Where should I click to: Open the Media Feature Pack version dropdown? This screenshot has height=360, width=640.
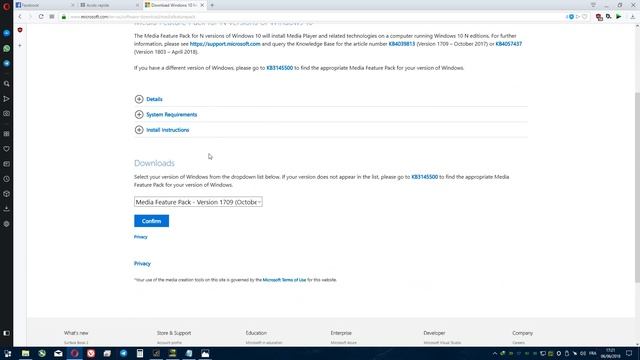198,202
